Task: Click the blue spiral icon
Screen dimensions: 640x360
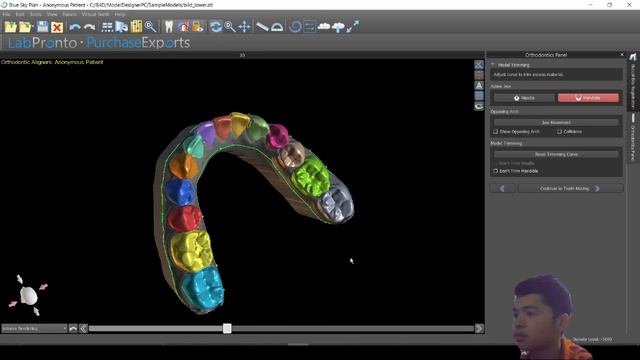Action: point(295,27)
